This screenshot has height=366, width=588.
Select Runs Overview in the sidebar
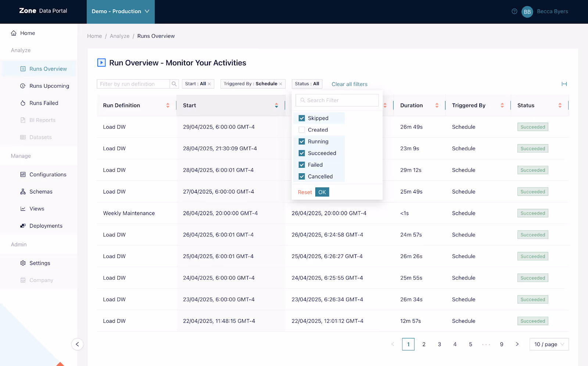click(48, 69)
